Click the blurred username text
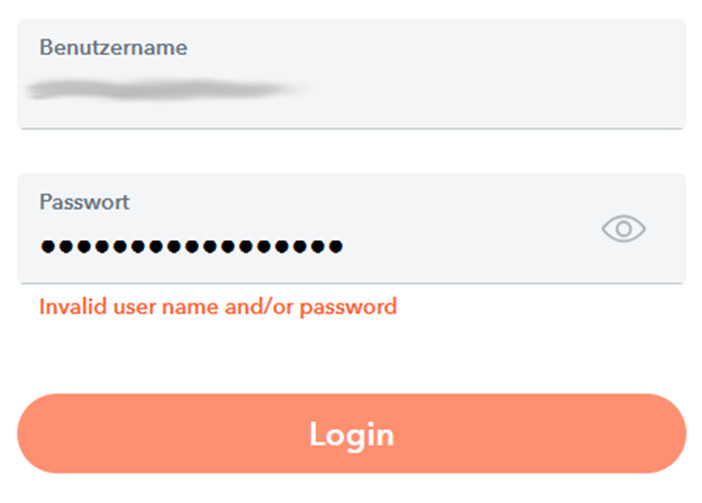The height and width of the screenshot is (503, 702). (x=165, y=90)
